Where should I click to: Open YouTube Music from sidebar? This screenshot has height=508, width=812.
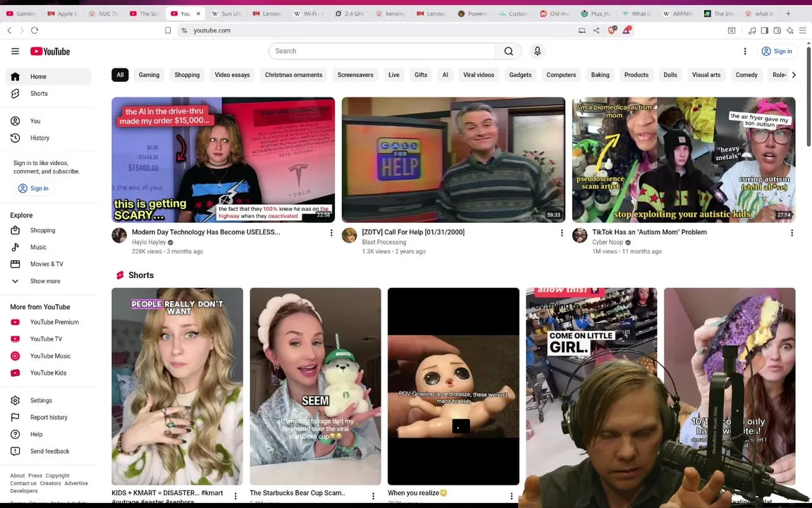click(x=48, y=356)
